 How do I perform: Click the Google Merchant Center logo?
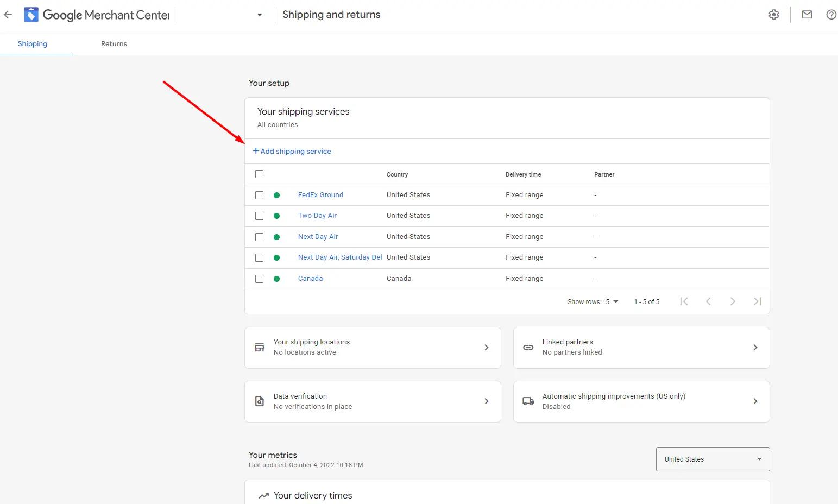point(31,15)
